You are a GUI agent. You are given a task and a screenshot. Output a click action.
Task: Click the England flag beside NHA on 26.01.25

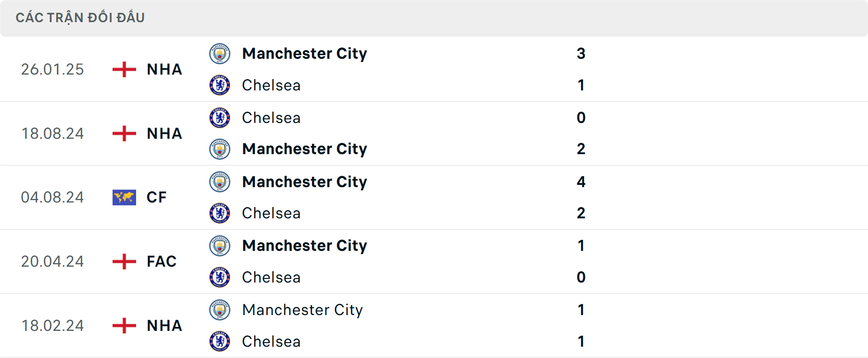pos(123,69)
